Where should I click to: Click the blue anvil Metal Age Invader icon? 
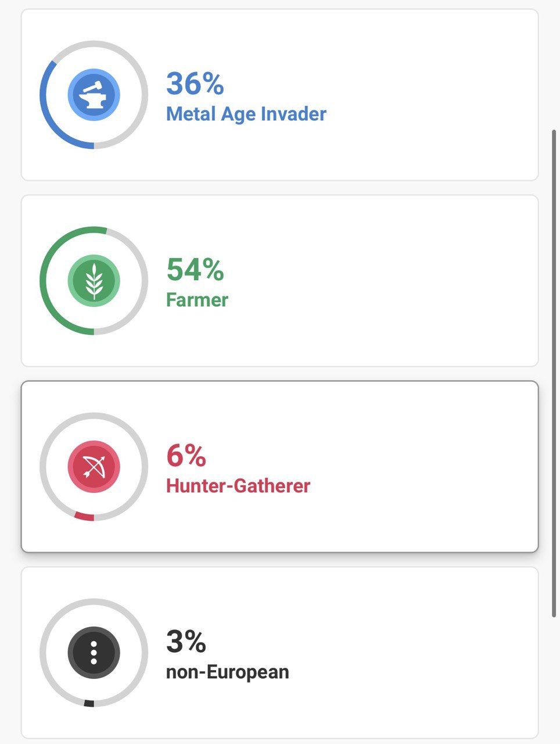coord(94,95)
